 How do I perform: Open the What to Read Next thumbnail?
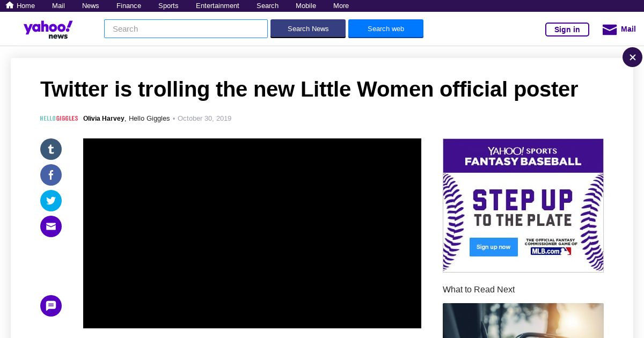(523, 321)
